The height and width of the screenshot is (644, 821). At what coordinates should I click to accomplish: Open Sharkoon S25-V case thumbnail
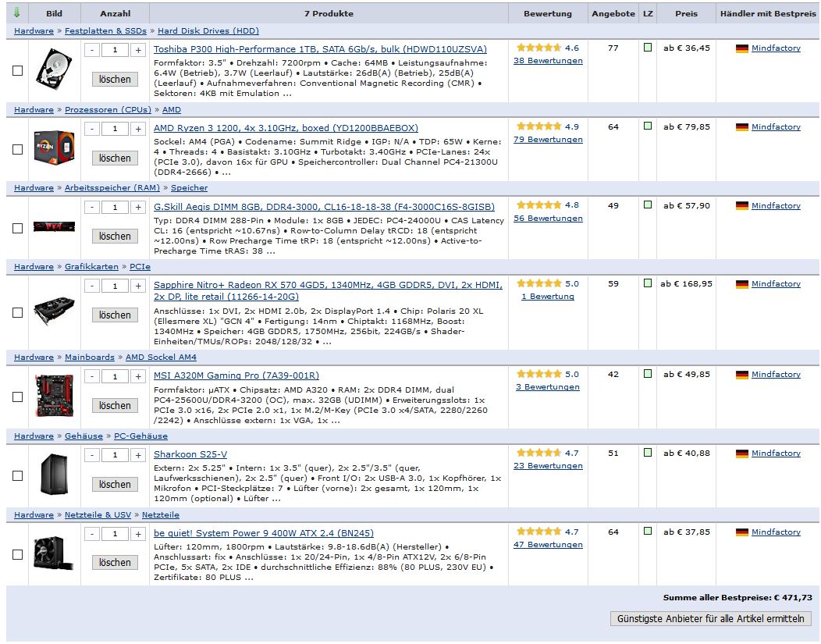54,475
